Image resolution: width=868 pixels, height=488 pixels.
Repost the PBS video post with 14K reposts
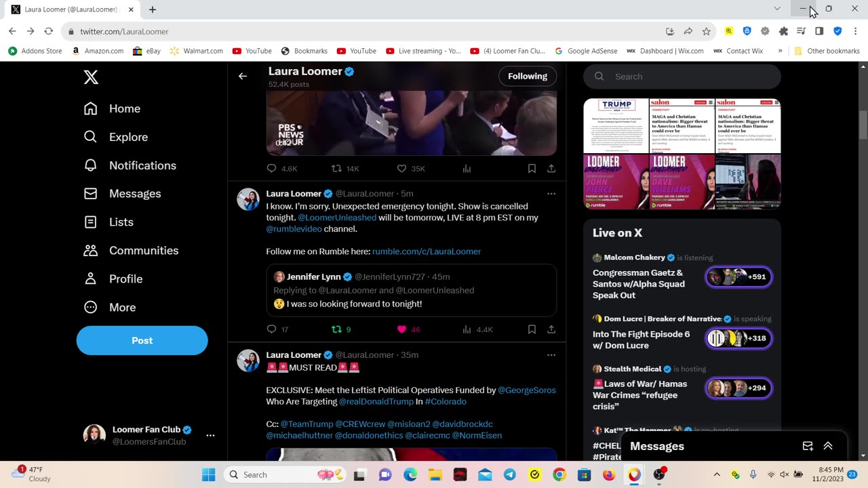[x=336, y=168]
